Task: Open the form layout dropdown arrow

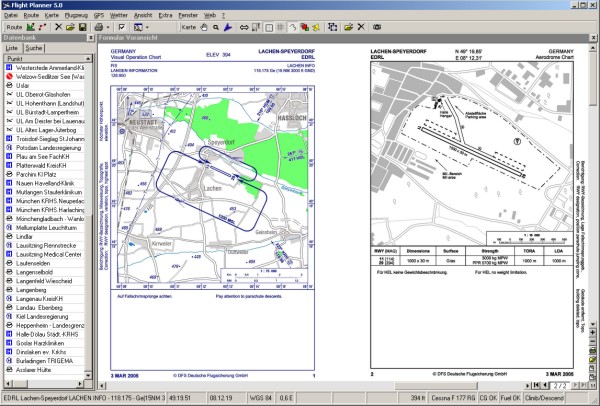Action: click(147, 27)
